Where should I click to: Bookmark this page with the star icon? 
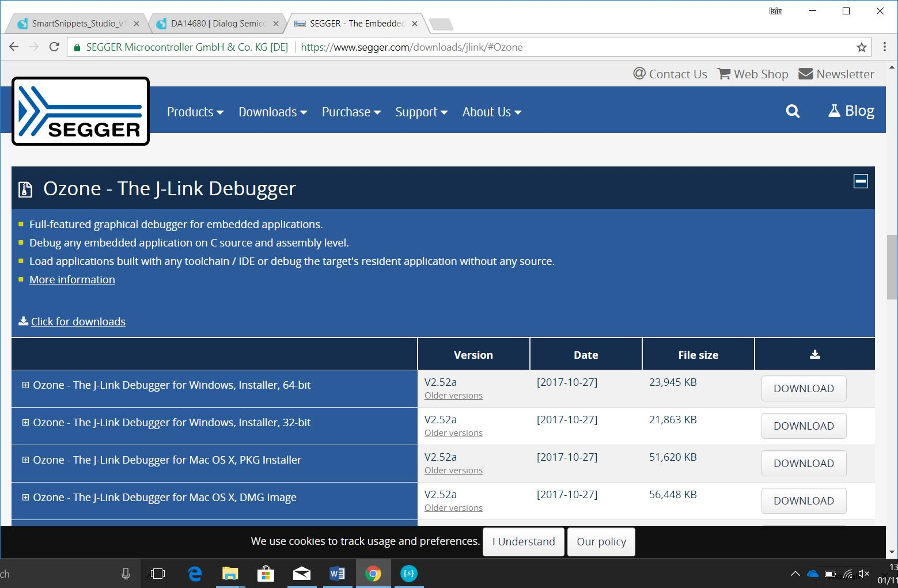tap(861, 47)
